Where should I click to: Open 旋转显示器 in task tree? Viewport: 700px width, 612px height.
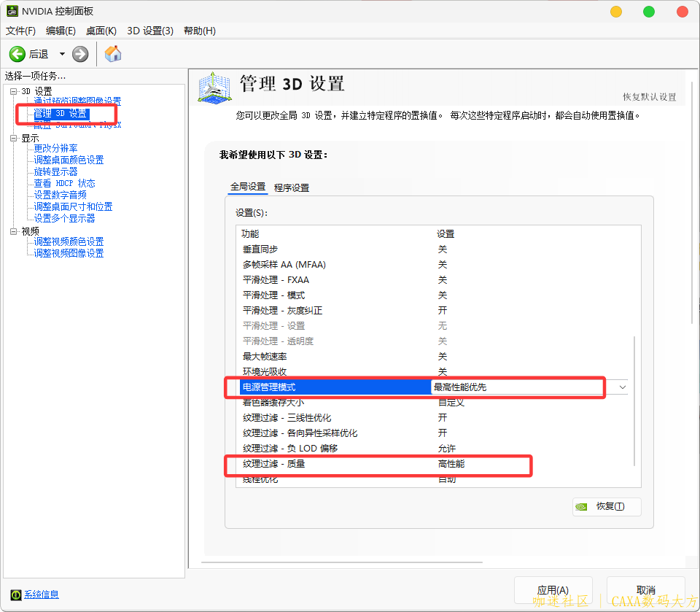coord(55,171)
